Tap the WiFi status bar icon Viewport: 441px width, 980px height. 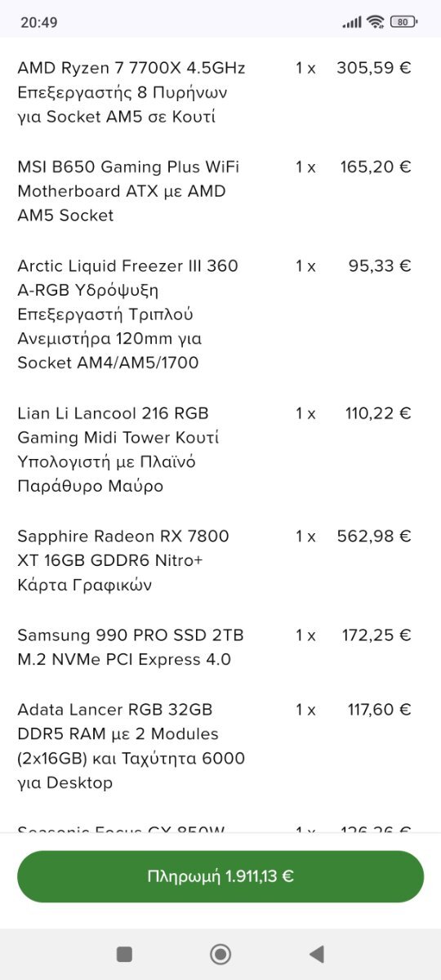(376, 22)
